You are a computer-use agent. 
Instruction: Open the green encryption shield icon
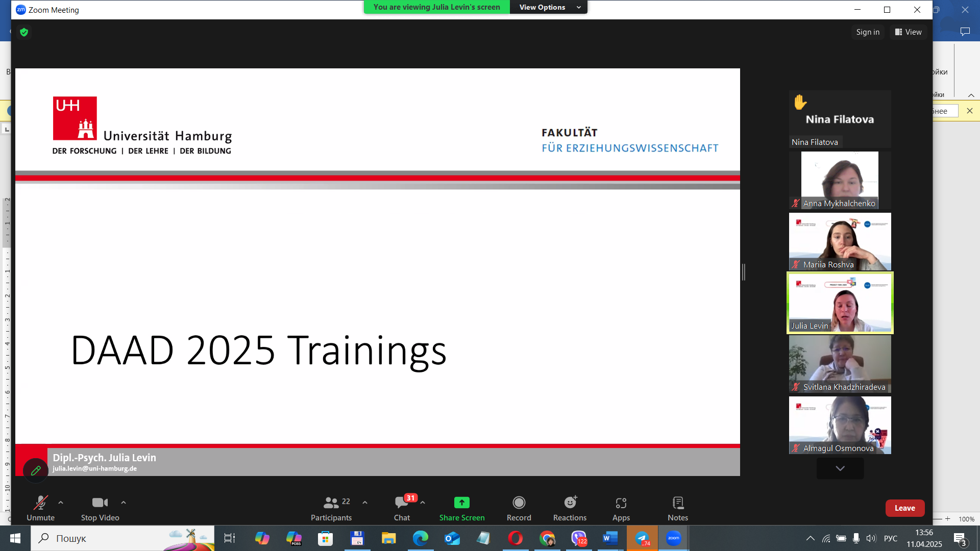[x=24, y=32]
